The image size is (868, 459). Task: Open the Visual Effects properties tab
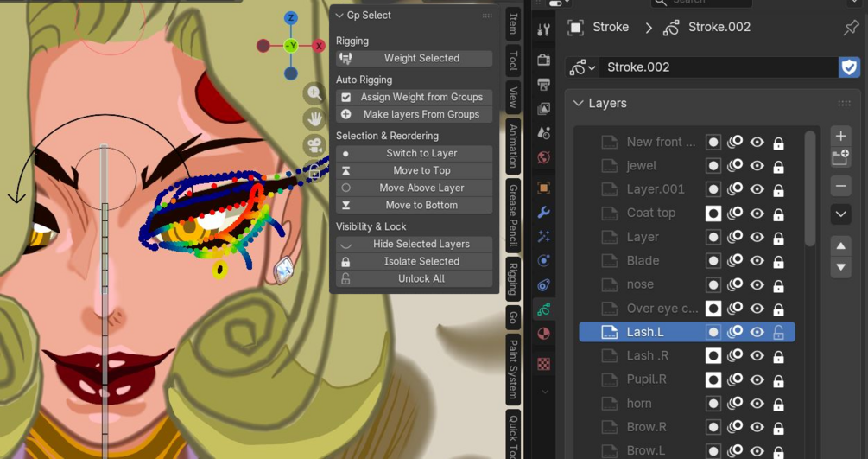543,237
